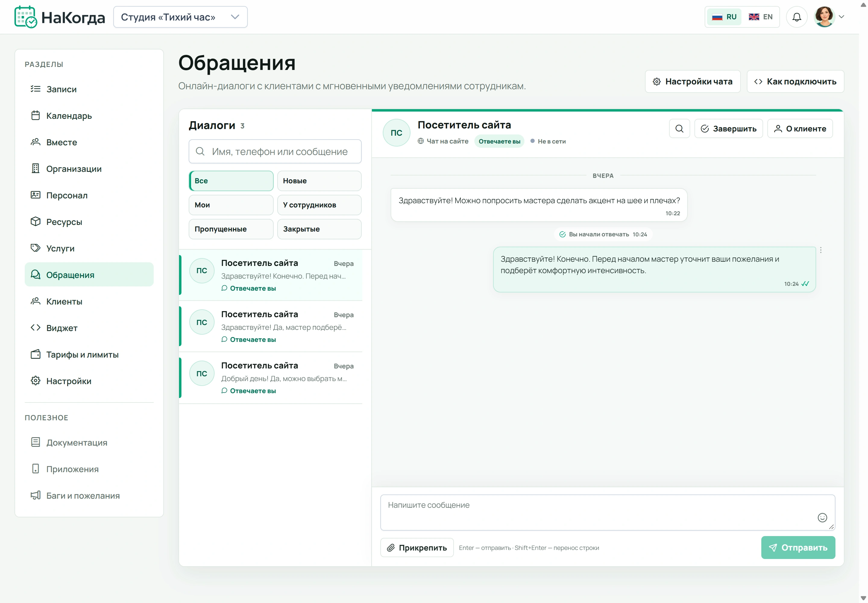Open Организации section
This screenshot has width=868, height=603.
pyautogui.click(x=89, y=169)
